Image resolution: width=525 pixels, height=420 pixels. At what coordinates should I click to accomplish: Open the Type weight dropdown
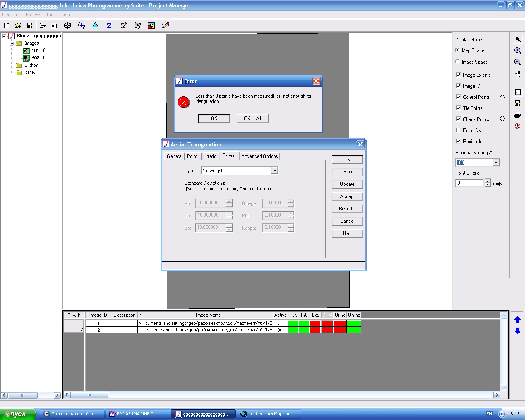coord(274,171)
